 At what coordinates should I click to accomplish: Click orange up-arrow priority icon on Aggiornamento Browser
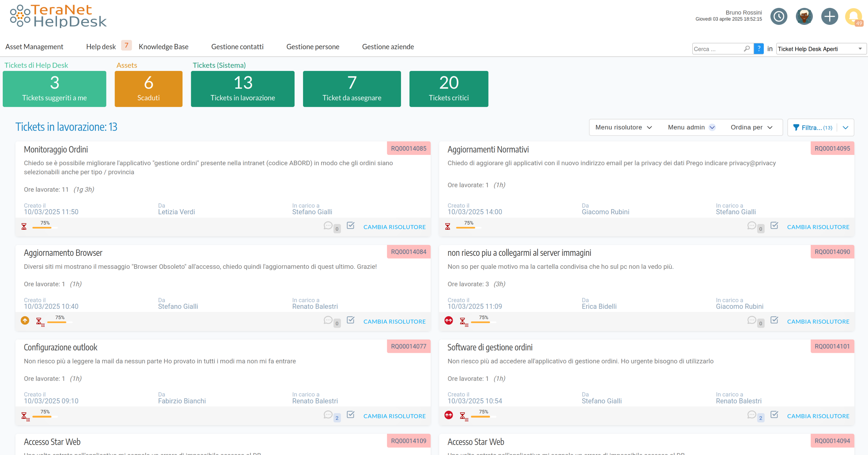pos(25,320)
